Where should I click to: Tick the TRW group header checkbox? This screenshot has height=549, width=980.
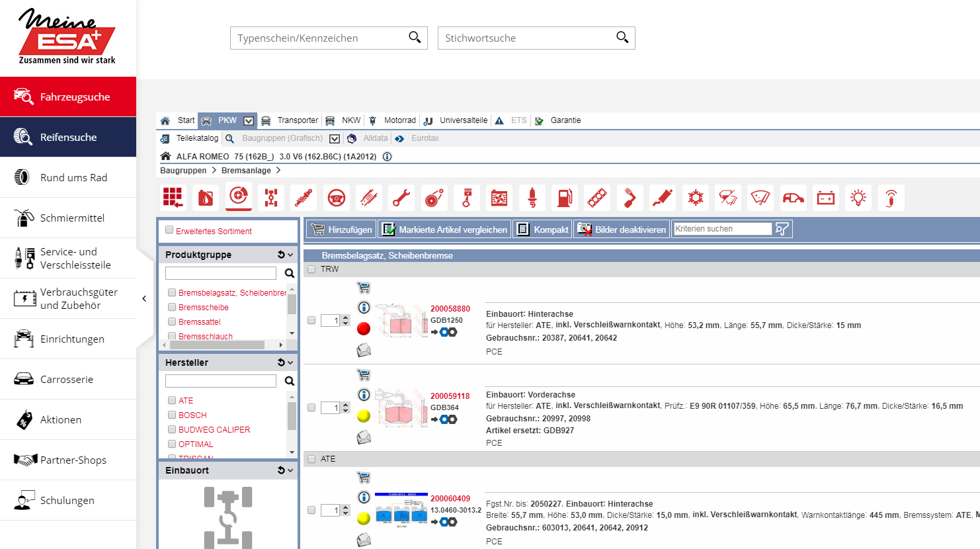tap(311, 269)
